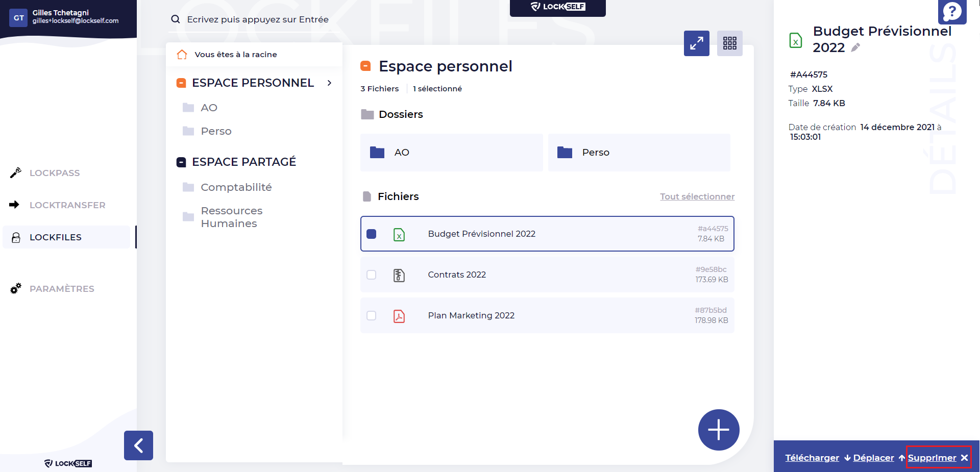Click Télécharger in the details footer
Screen dimensions: 980x472
pos(812,458)
